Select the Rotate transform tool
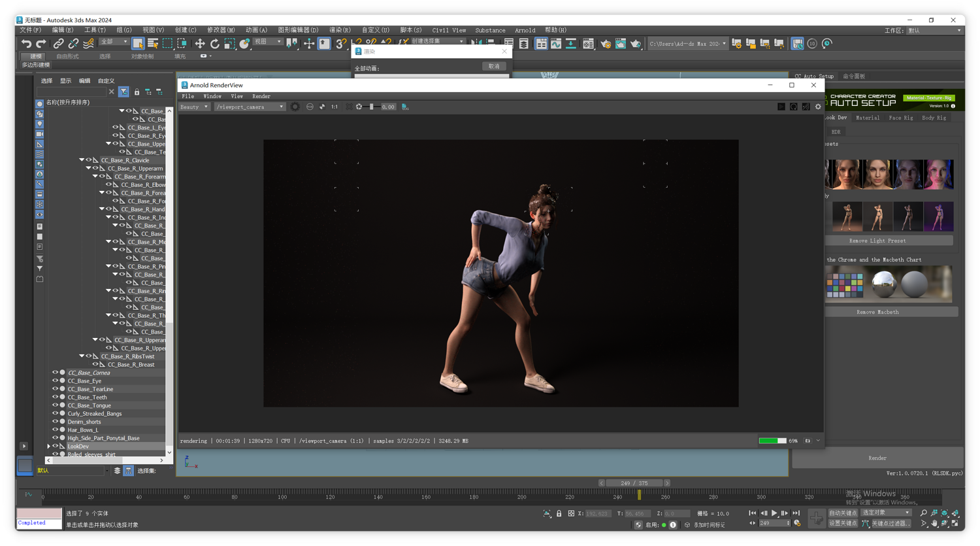This screenshot has height=546, width=980. [x=214, y=44]
